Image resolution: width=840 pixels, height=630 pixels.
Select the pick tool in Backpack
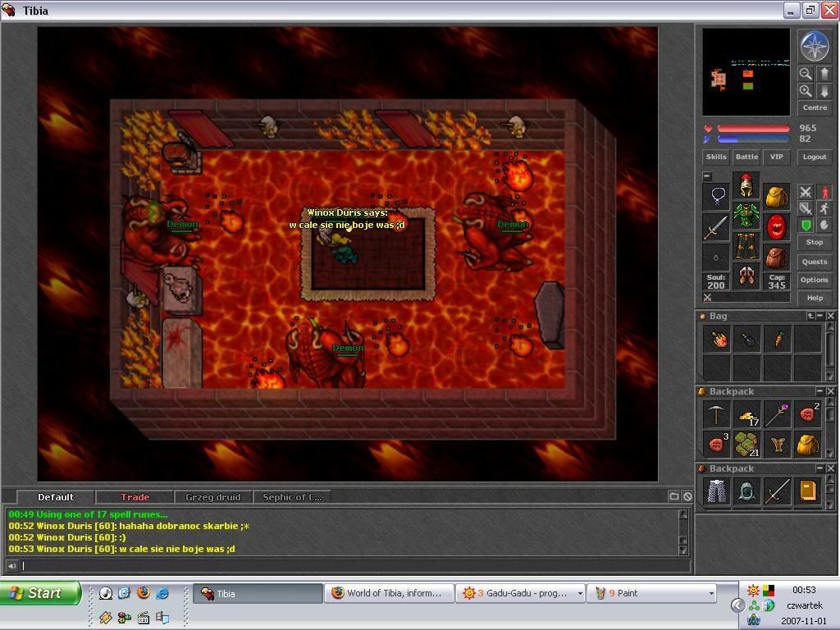[717, 414]
